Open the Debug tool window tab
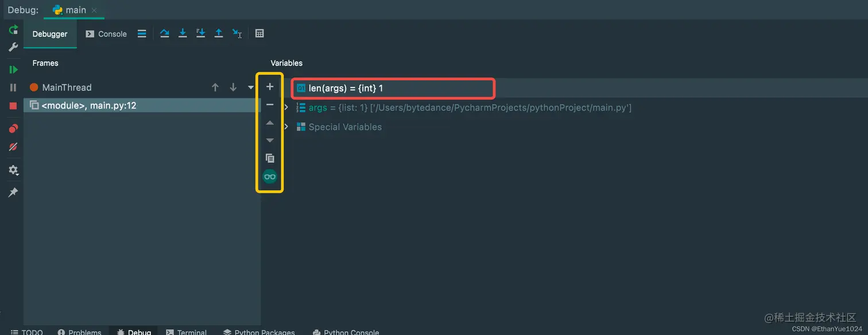Image resolution: width=868 pixels, height=335 pixels. point(134,332)
